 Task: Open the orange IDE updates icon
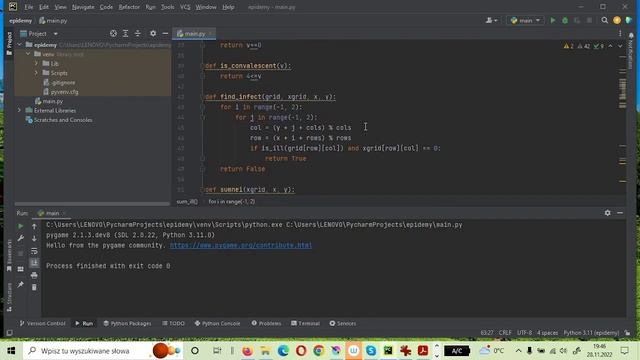(617, 20)
